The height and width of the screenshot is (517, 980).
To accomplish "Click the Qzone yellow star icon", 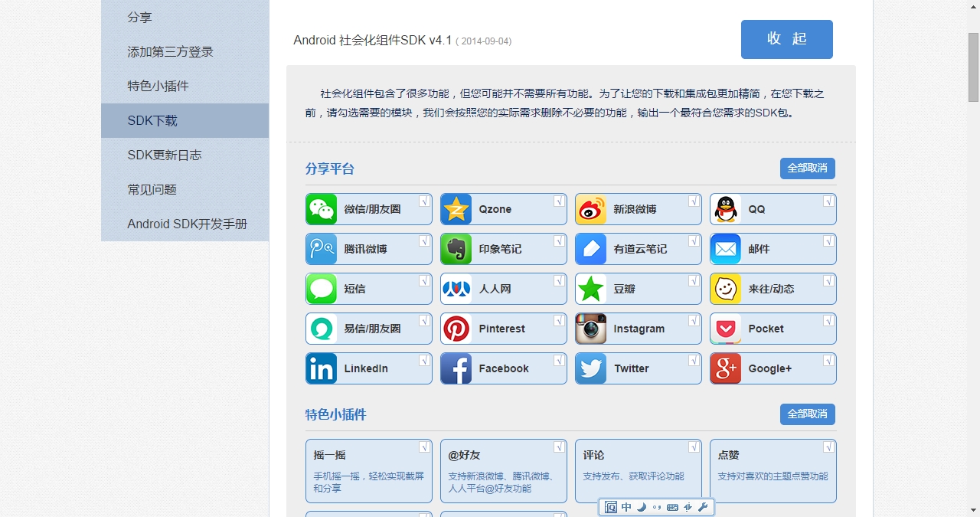I will click(x=456, y=209).
